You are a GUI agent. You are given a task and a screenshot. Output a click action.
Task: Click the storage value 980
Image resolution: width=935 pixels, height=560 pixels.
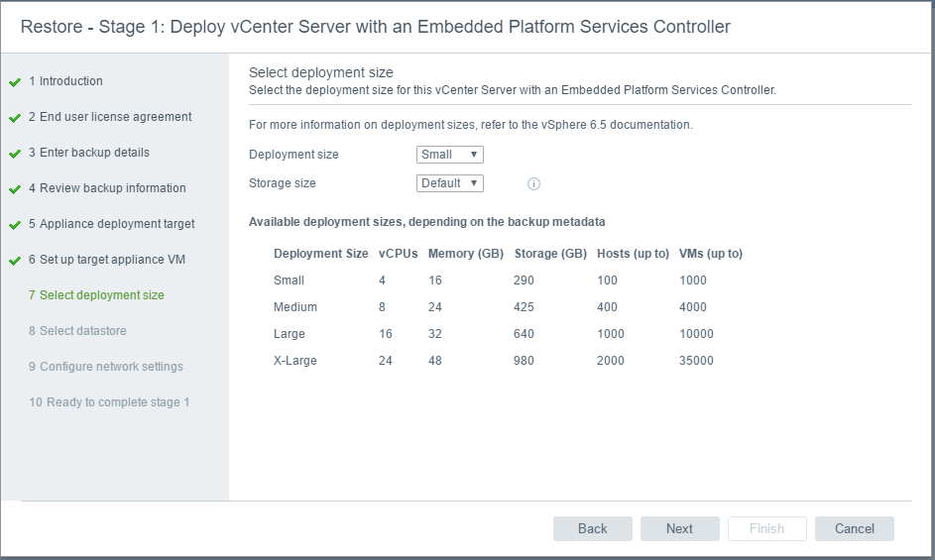click(524, 361)
